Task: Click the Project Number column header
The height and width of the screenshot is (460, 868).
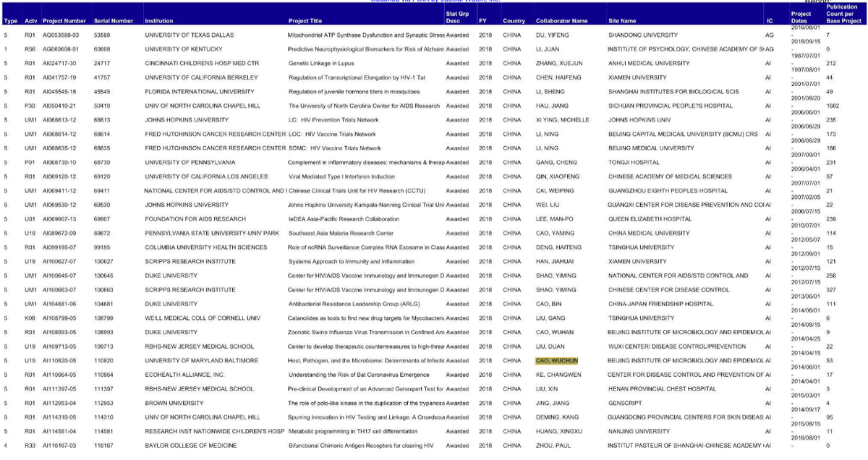Action: tap(65, 21)
